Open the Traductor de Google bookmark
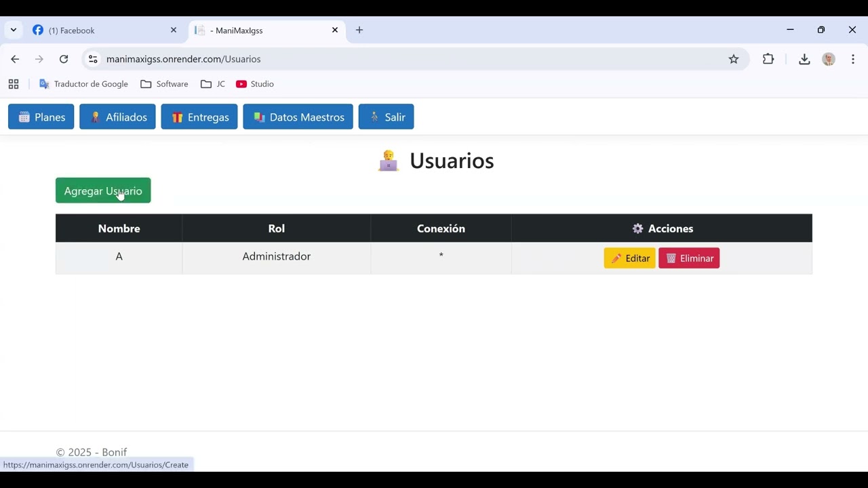This screenshot has height=488, width=868. [83, 84]
